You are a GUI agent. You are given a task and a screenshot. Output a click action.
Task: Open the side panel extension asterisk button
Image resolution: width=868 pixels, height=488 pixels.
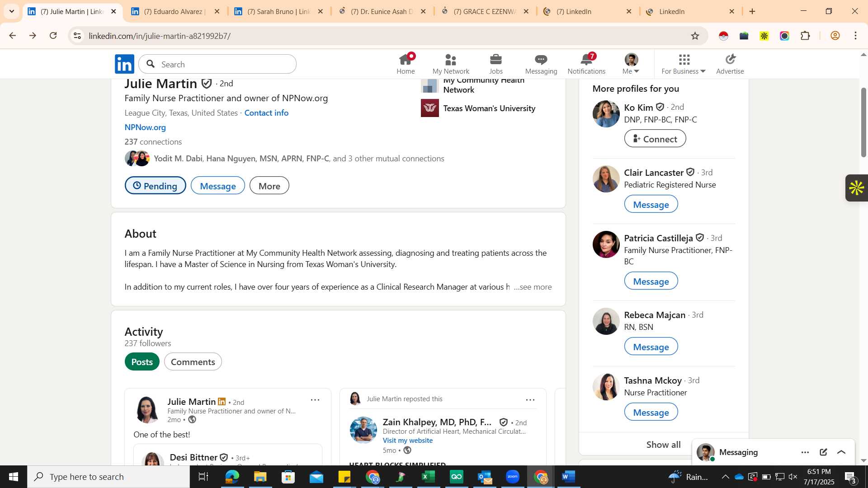tap(856, 188)
